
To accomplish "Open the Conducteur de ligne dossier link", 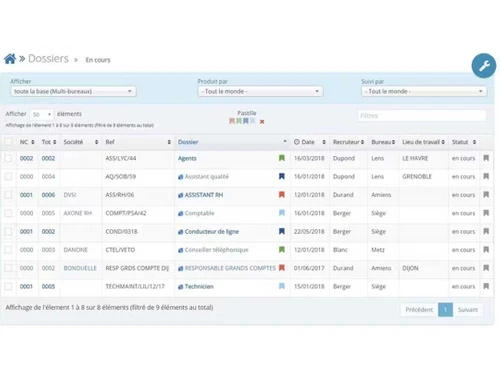I will coord(212,232).
